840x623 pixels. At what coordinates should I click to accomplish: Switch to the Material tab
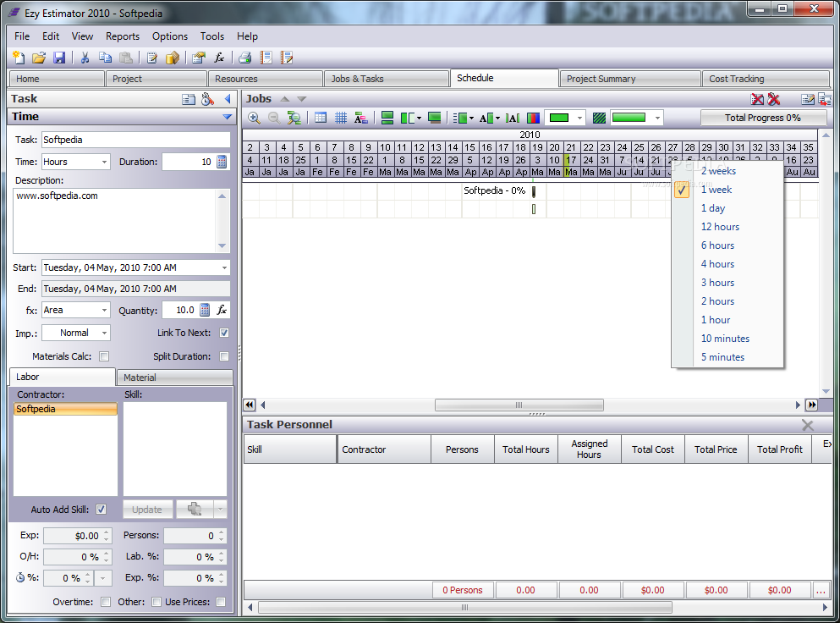pyautogui.click(x=174, y=377)
